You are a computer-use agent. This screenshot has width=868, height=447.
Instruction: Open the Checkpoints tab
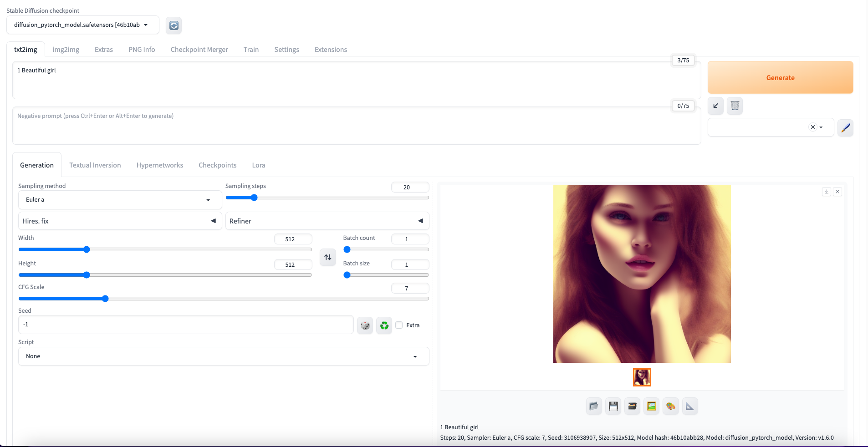pyautogui.click(x=218, y=165)
